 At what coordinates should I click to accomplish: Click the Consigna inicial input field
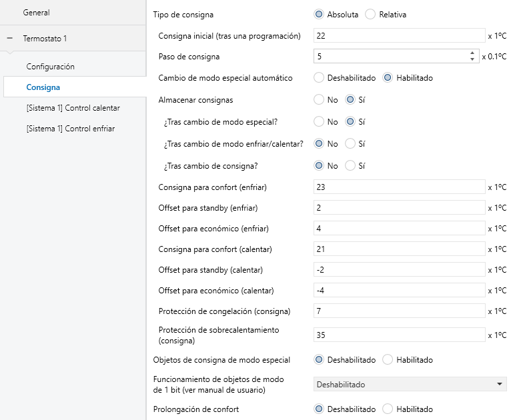click(400, 35)
